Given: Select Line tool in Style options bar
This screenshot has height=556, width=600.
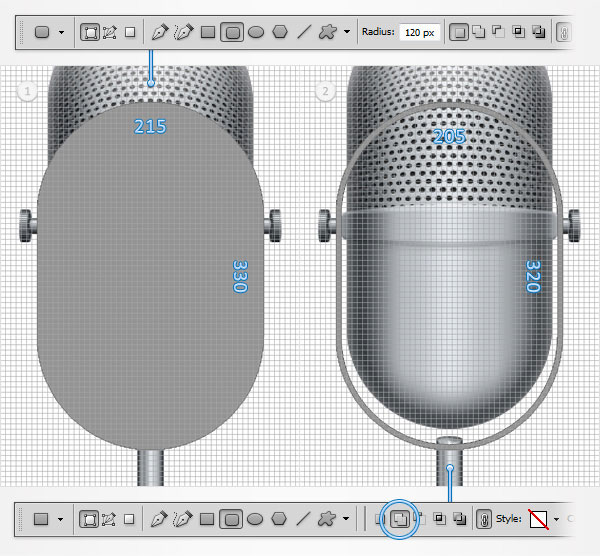Looking at the screenshot, I should pyautogui.click(x=303, y=519).
